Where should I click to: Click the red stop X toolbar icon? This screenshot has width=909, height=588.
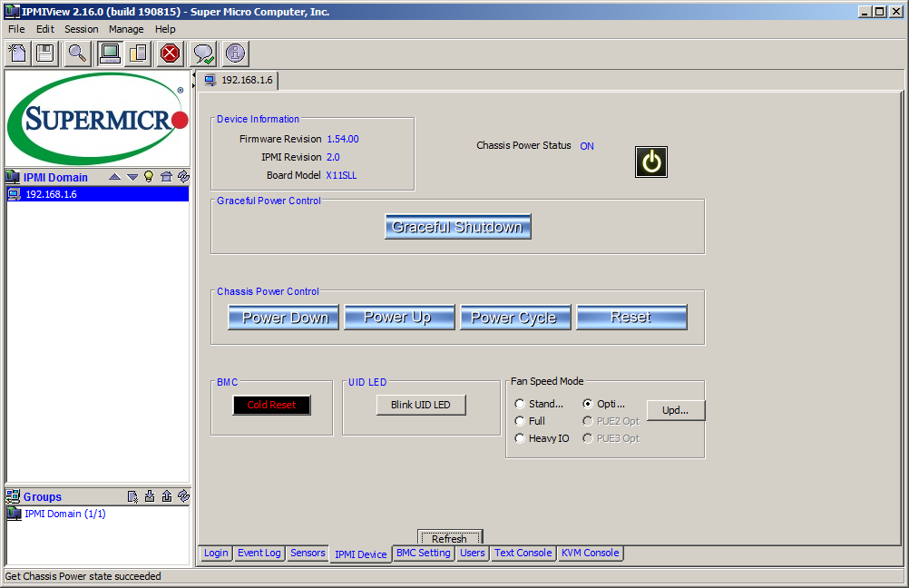(170, 54)
